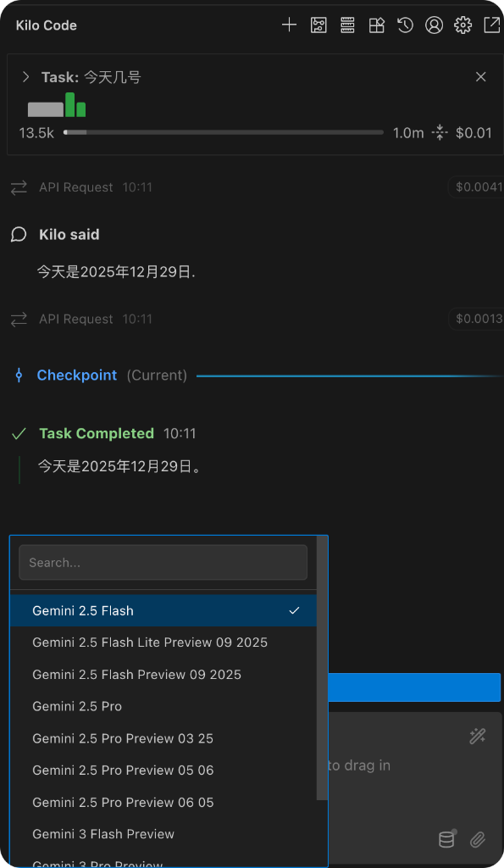
Task: Open the marketplace icon
Action: point(377,25)
